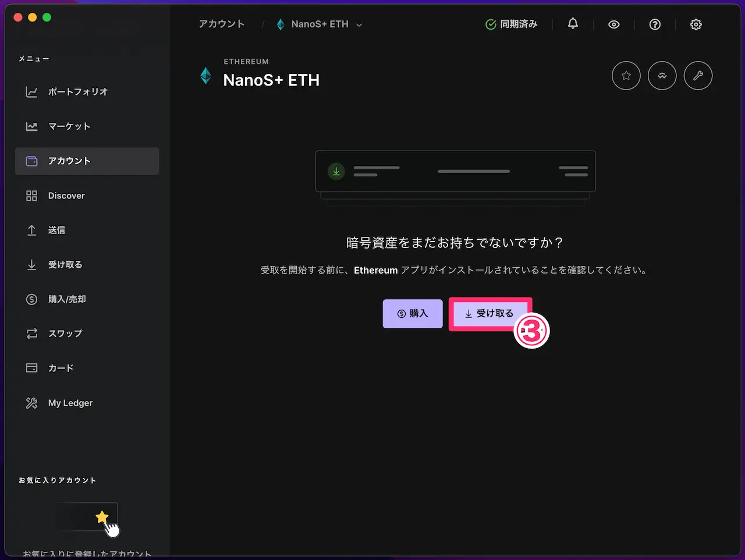Click the swap arrows icon in sidebar
Screen dimensions: 745x560
click(31, 334)
